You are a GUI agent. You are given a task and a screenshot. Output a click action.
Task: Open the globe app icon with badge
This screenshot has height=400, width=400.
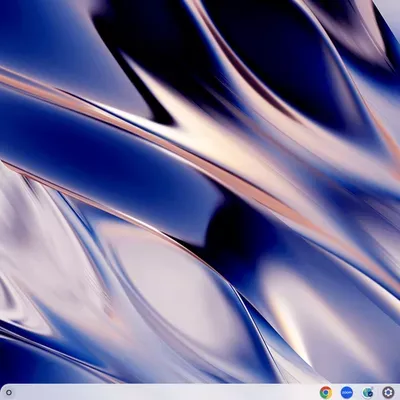tap(367, 392)
